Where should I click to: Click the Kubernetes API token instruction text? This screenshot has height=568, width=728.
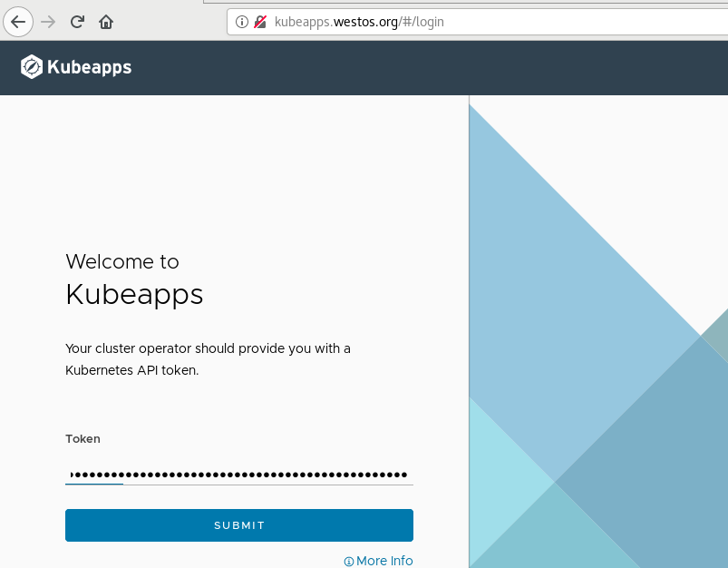coord(208,358)
